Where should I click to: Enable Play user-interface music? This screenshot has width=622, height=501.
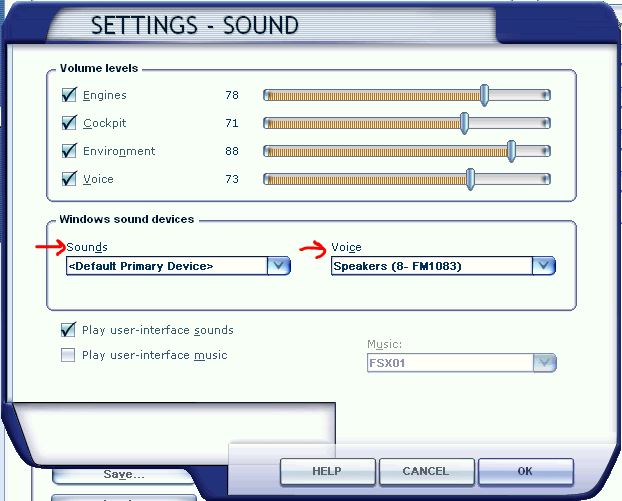[x=68, y=355]
